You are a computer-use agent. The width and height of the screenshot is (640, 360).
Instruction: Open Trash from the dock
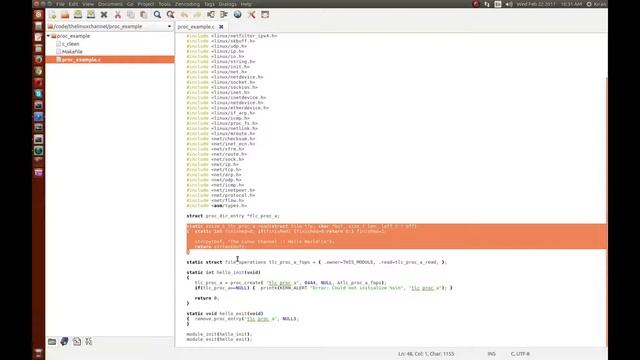38,353
